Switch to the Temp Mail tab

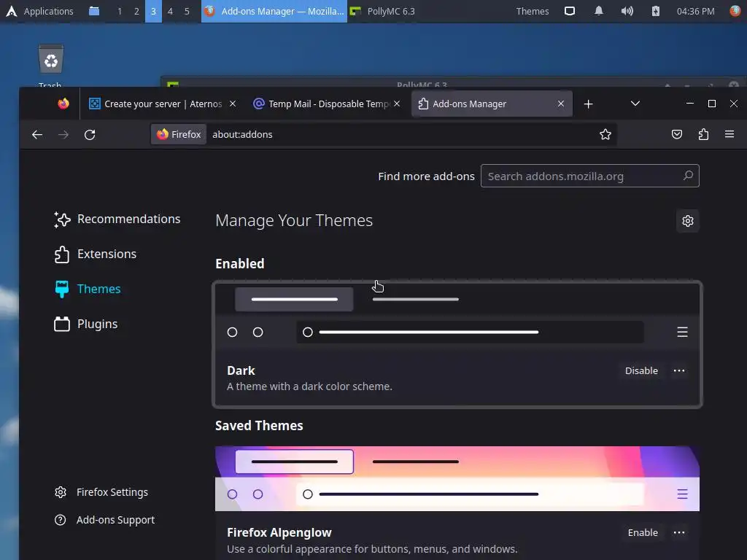[x=328, y=104]
